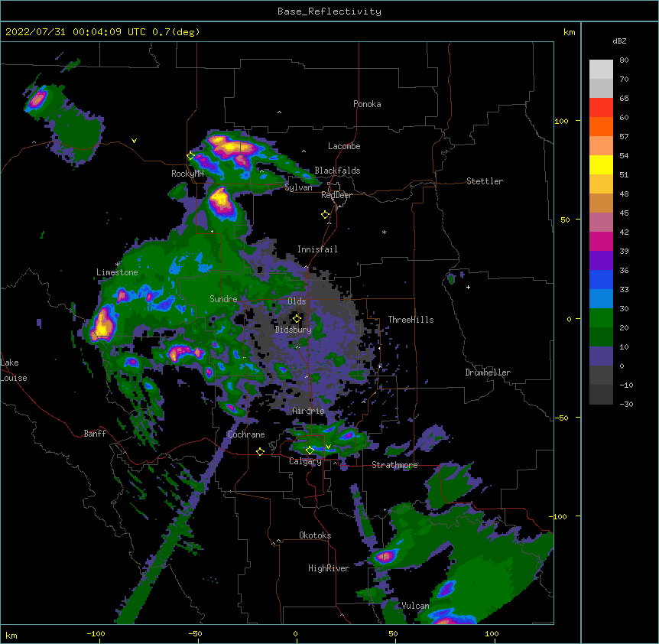The image size is (659, 644).
Task: Click the -50 tick on the right axis
Action: click(561, 418)
